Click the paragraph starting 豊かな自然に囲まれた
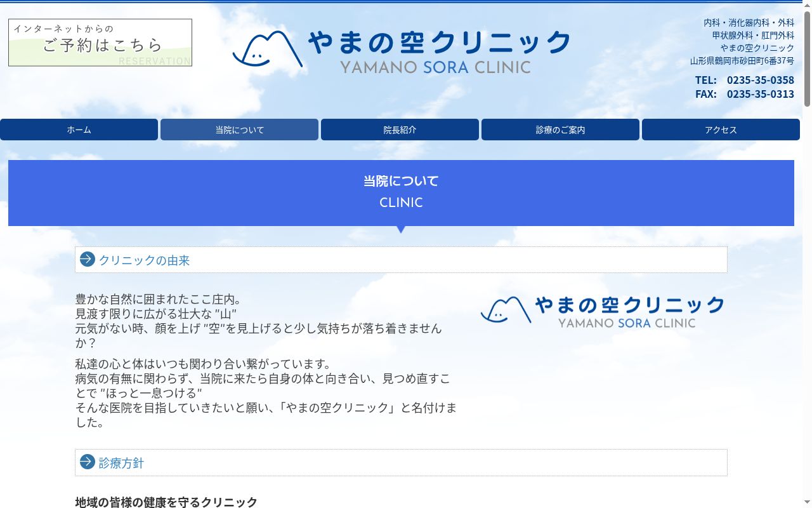Viewport: 812px width, 508px height. [x=259, y=321]
